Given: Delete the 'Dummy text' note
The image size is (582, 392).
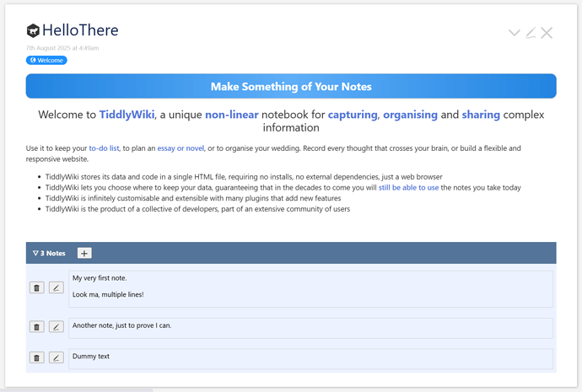Looking at the screenshot, I should pos(37,357).
